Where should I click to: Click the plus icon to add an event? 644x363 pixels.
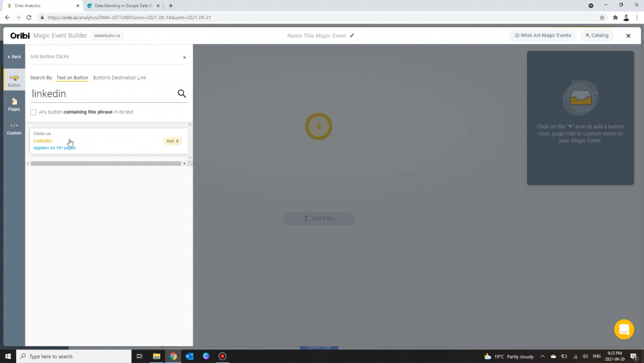coord(318,126)
